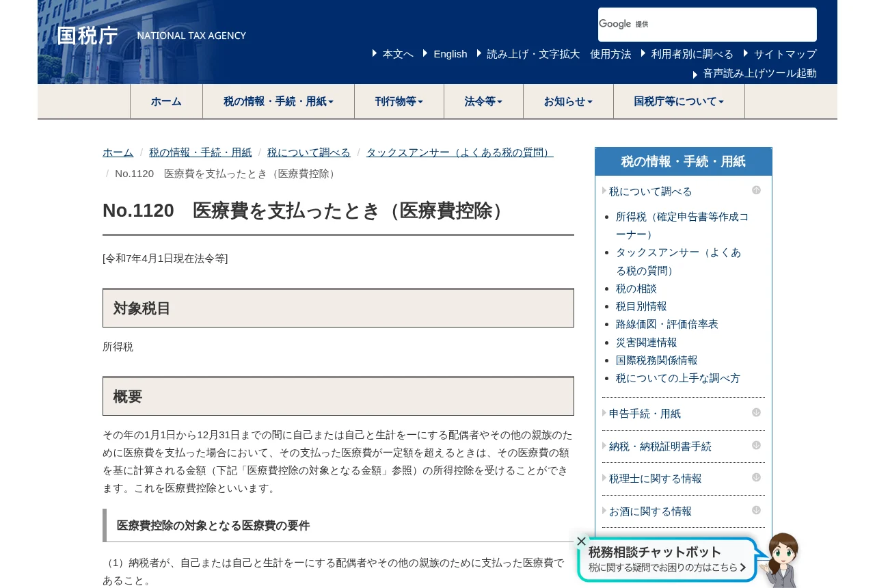Open 路線価図・評価倍率表 sidebar link
Image resolution: width=875 pixels, height=588 pixels.
(x=667, y=324)
